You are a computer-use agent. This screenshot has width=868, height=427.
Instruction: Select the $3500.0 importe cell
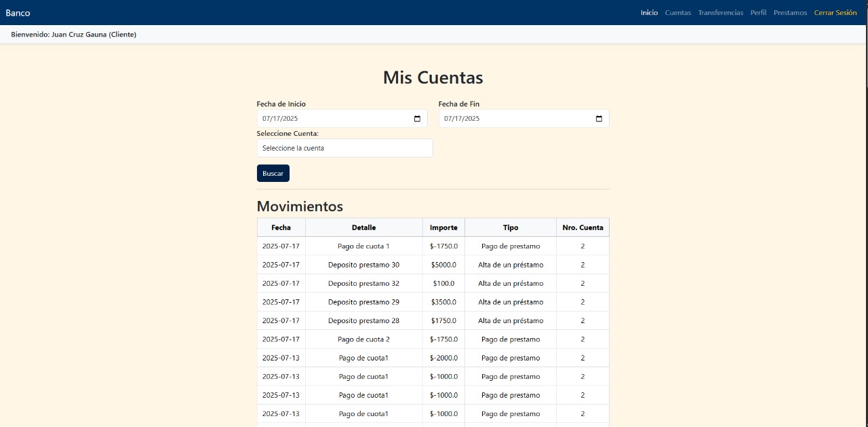pos(443,302)
